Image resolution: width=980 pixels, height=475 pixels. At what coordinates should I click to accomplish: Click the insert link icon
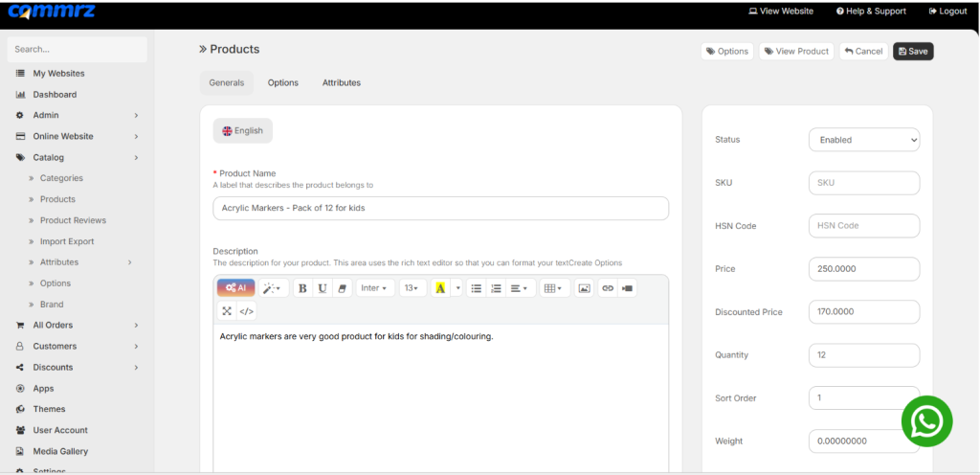[x=608, y=288]
